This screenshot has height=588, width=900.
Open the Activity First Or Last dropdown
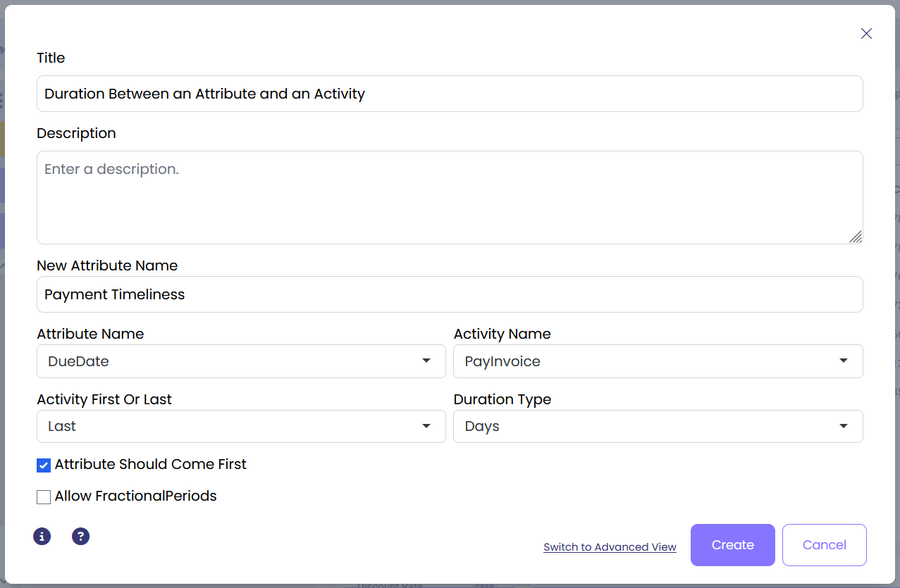[241, 427]
